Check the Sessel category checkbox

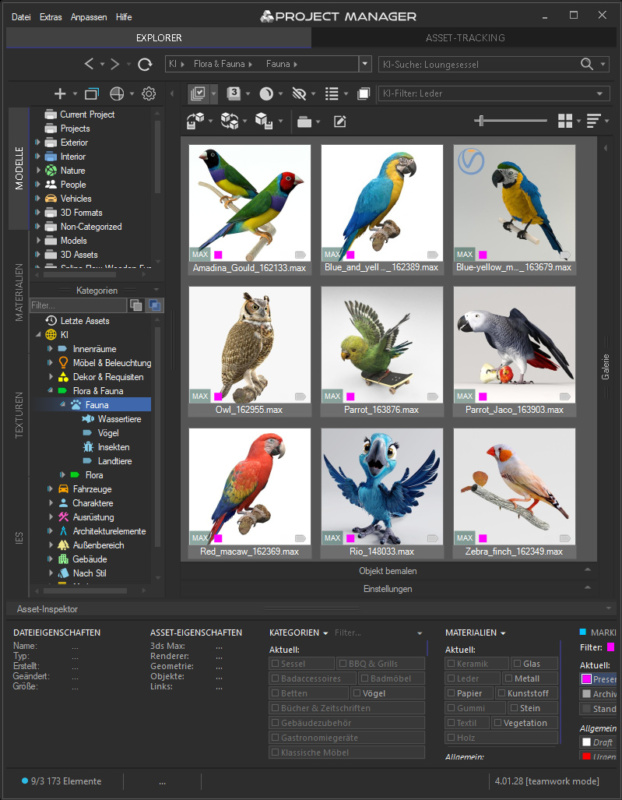(x=276, y=664)
